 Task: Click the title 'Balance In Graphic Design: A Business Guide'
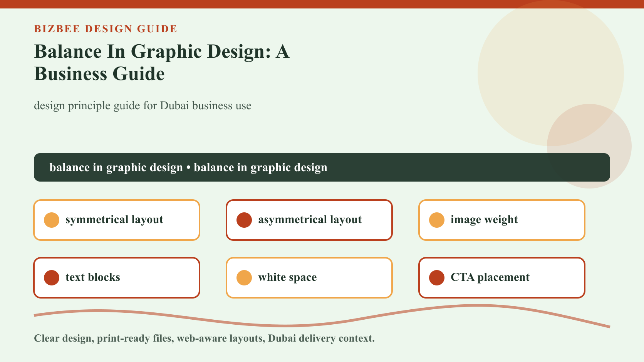pyautogui.click(x=162, y=62)
